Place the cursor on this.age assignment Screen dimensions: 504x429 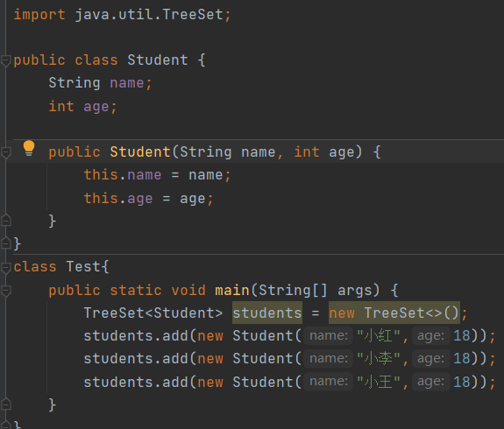(x=148, y=199)
